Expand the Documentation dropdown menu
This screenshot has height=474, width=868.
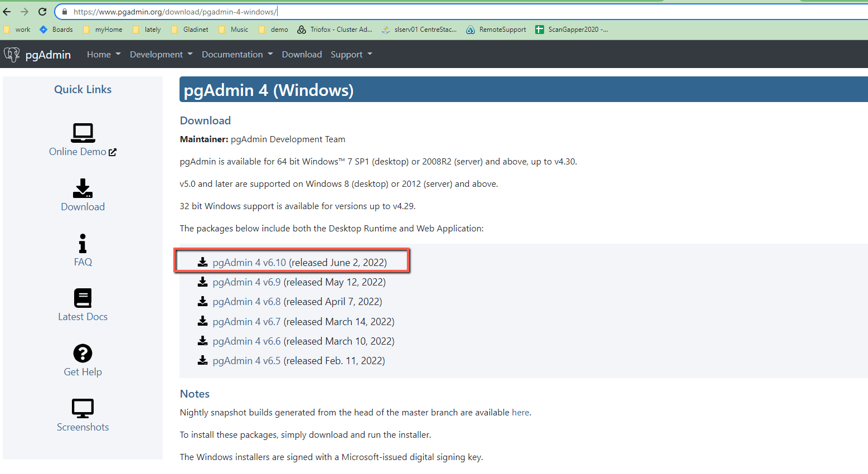pos(237,55)
